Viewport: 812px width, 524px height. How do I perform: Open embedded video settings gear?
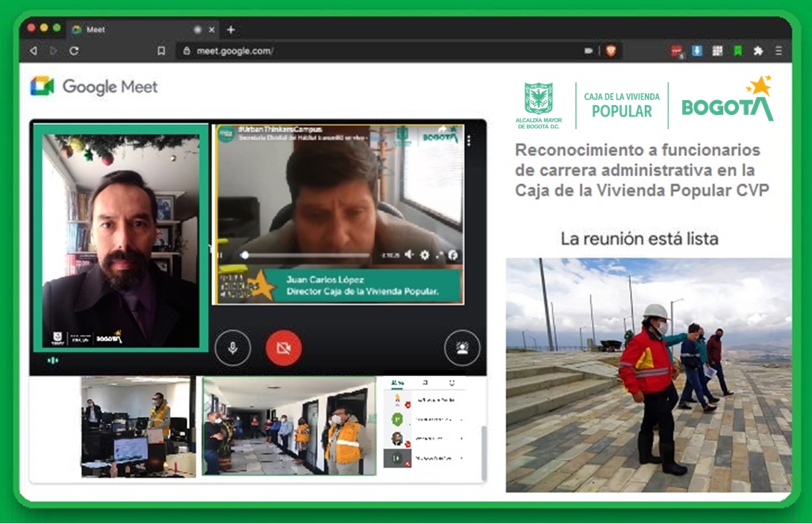point(425,255)
